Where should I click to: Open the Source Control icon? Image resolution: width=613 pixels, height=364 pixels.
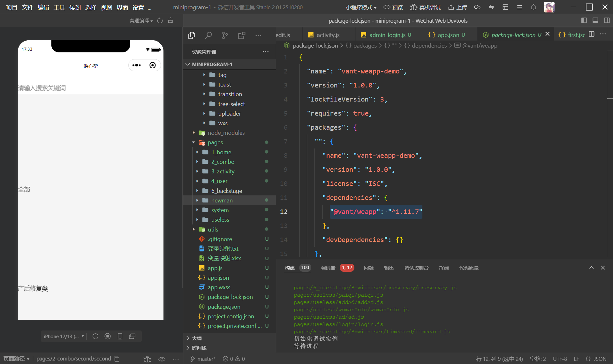pos(225,35)
